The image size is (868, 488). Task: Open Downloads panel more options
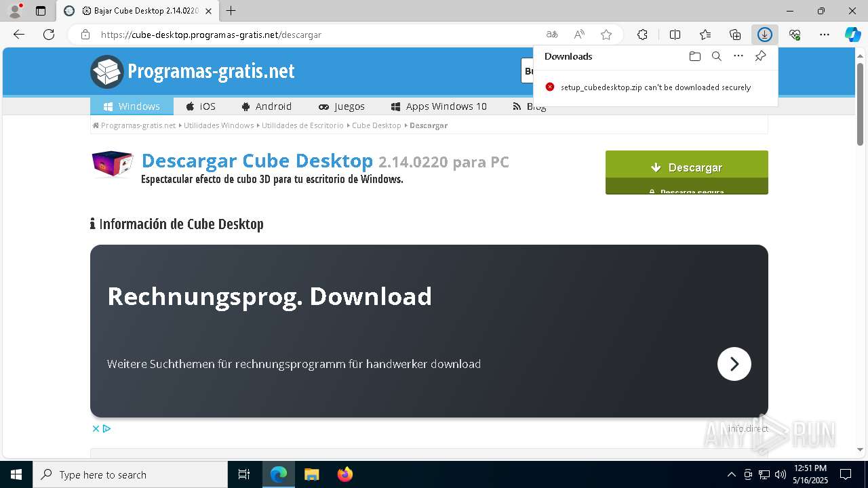tap(738, 56)
